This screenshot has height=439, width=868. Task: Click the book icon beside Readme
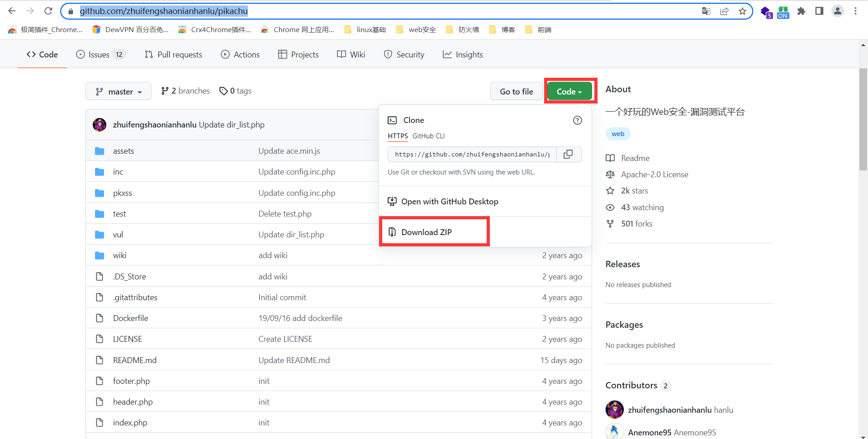(x=610, y=158)
